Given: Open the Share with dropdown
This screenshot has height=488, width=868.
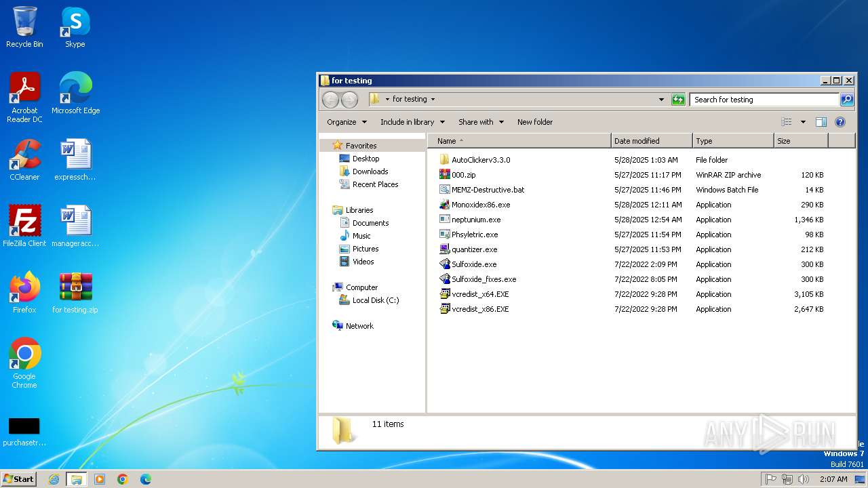Looking at the screenshot, I should pos(481,122).
